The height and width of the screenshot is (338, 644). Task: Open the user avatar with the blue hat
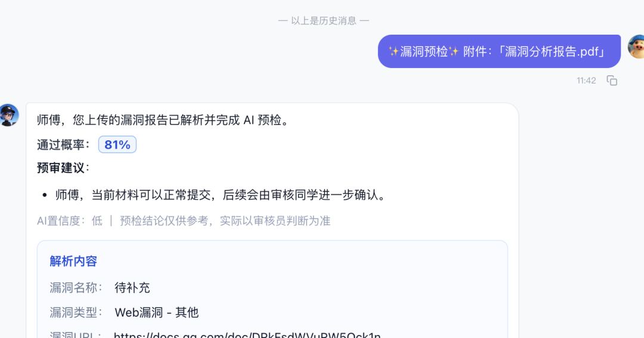636,47
